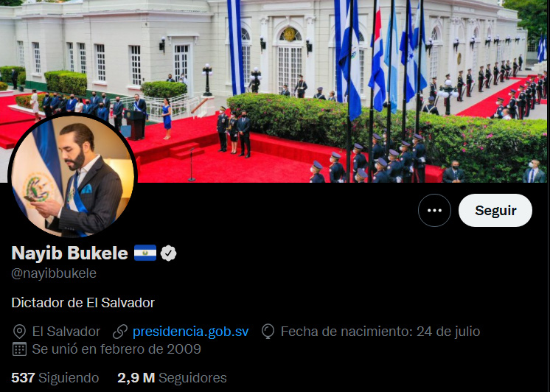
Task: Open the three-dot more options menu
Action: pyautogui.click(x=434, y=211)
